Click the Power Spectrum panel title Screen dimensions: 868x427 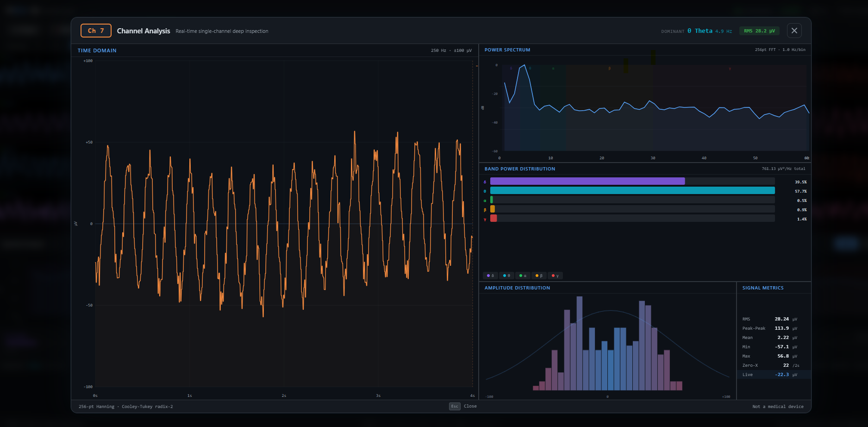507,50
